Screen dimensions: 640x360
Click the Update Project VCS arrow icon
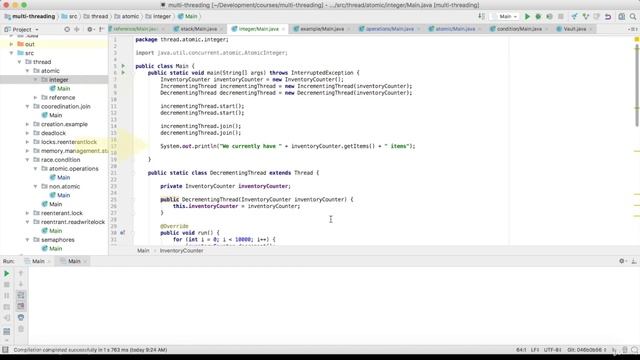(574, 17)
